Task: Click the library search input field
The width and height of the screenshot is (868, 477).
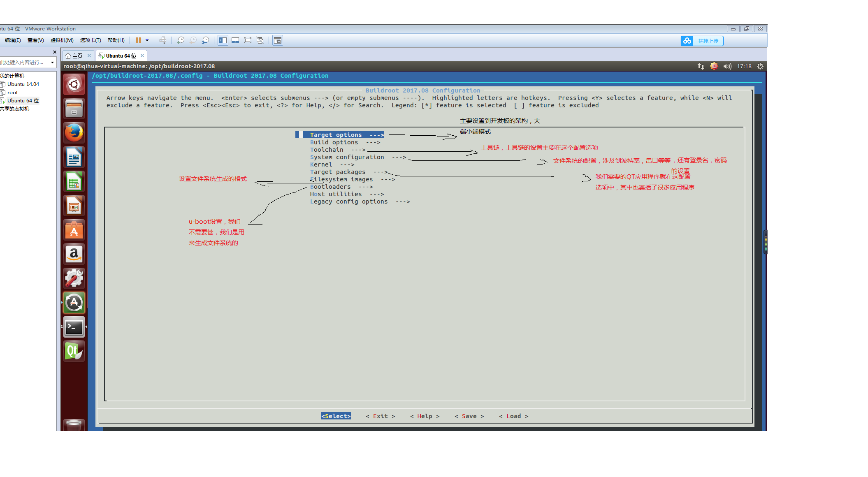Action: [24, 63]
